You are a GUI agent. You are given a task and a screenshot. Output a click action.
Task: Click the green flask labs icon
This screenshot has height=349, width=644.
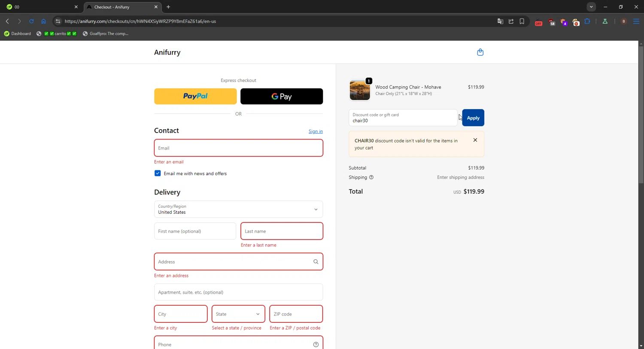pos(605,21)
